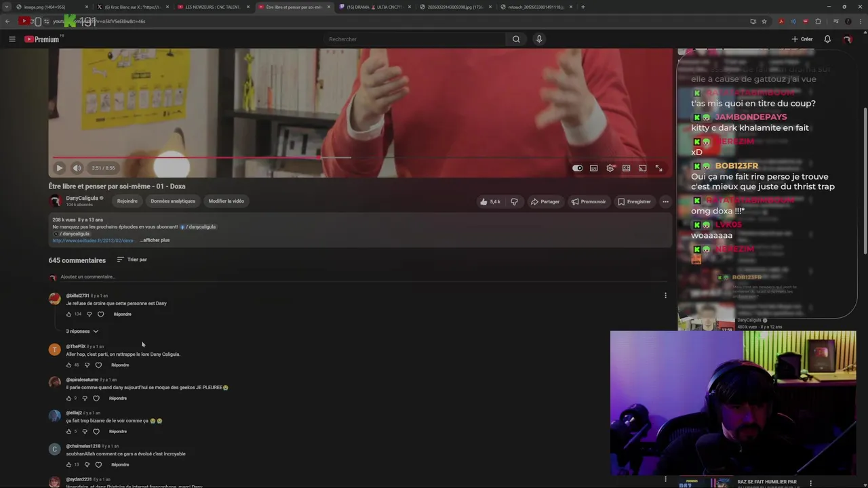The height and width of the screenshot is (488, 868).
Task: Reply to @ThePIiX's comment
Action: click(120, 365)
